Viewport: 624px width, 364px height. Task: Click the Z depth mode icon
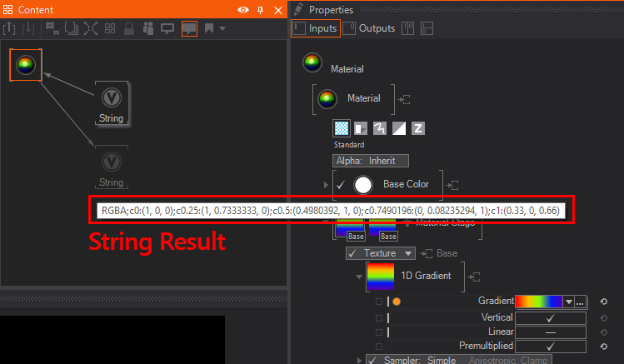pyautogui.click(x=418, y=128)
